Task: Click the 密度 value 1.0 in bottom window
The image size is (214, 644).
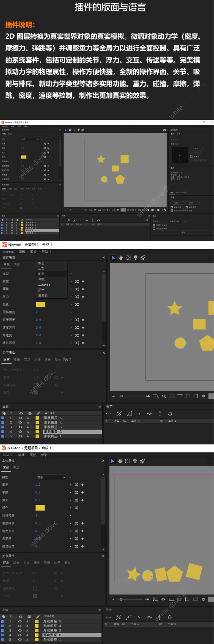Action: coord(38,485)
